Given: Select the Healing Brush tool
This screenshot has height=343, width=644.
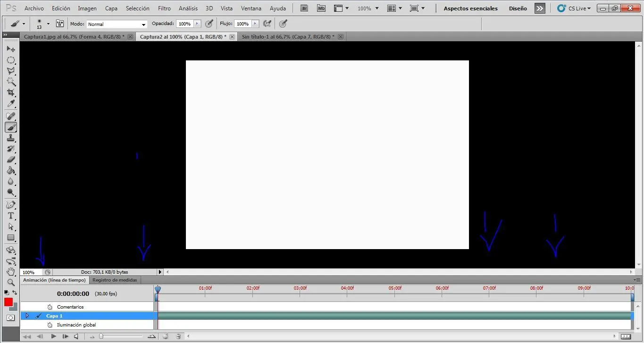Looking at the screenshot, I should click(10, 116).
